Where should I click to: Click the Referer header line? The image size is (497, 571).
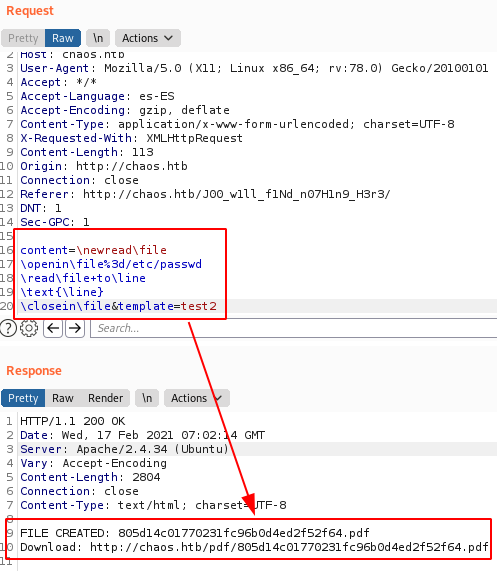click(x=205, y=194)
